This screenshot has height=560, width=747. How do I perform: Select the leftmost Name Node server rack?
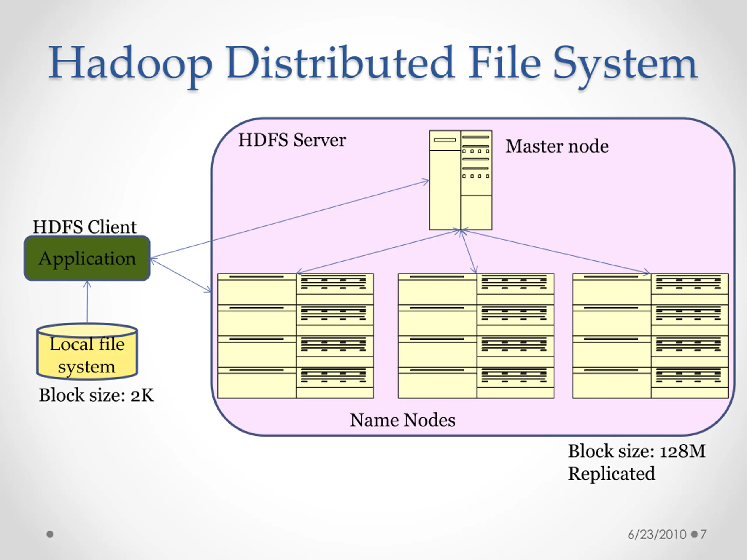click(x=296, y=336)
